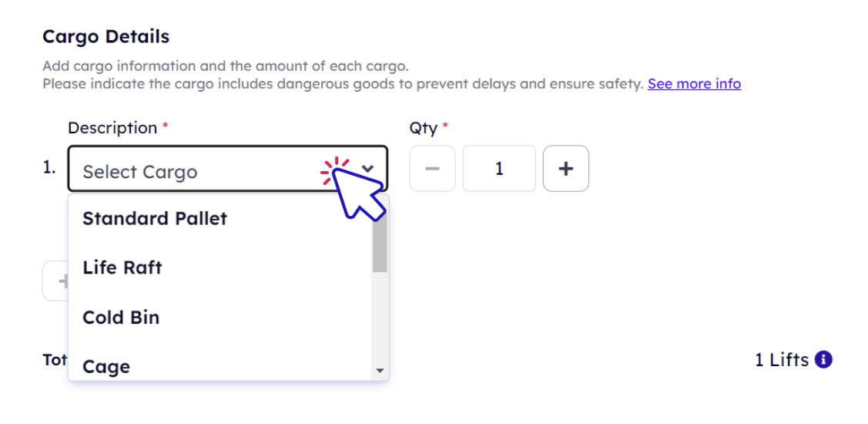
Task: Click the 1 Lifts total text
Action: 782,360
